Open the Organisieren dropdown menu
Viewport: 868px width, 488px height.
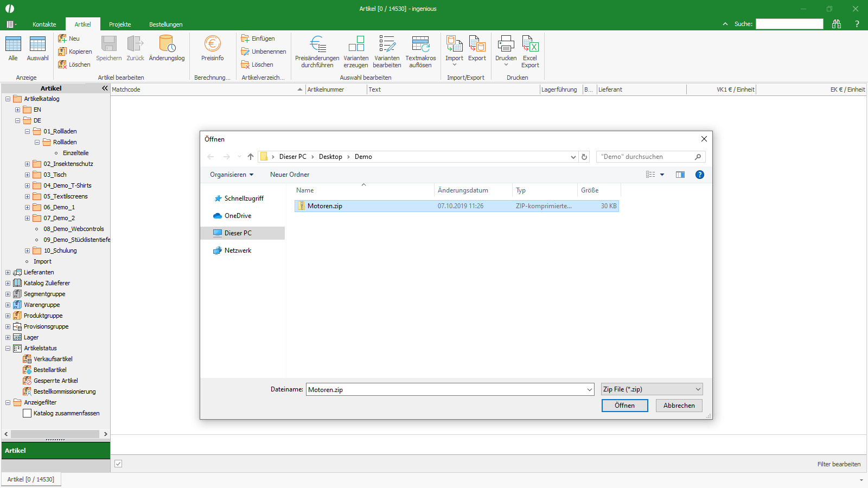(x=232, y=175)
